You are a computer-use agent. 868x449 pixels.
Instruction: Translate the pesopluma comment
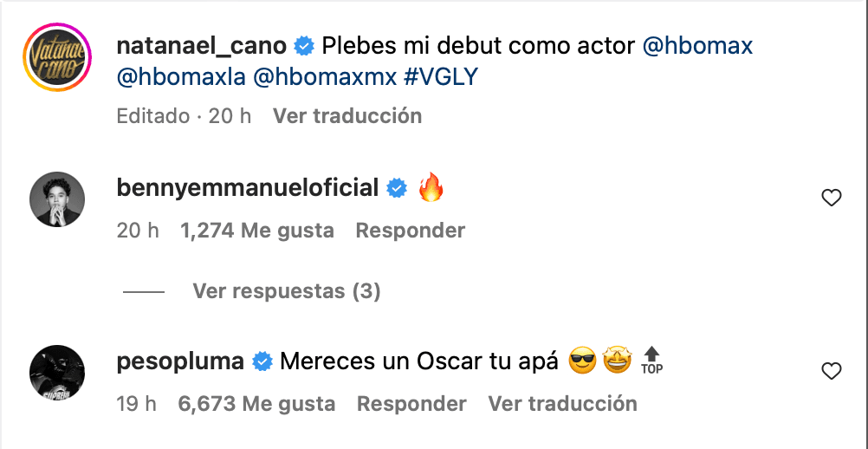562,403
